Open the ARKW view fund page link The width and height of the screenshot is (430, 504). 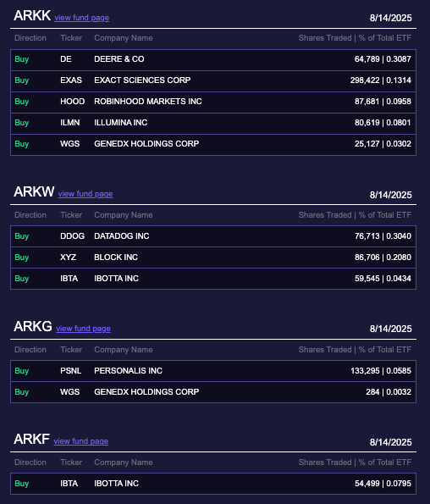(x=85, y=194)
